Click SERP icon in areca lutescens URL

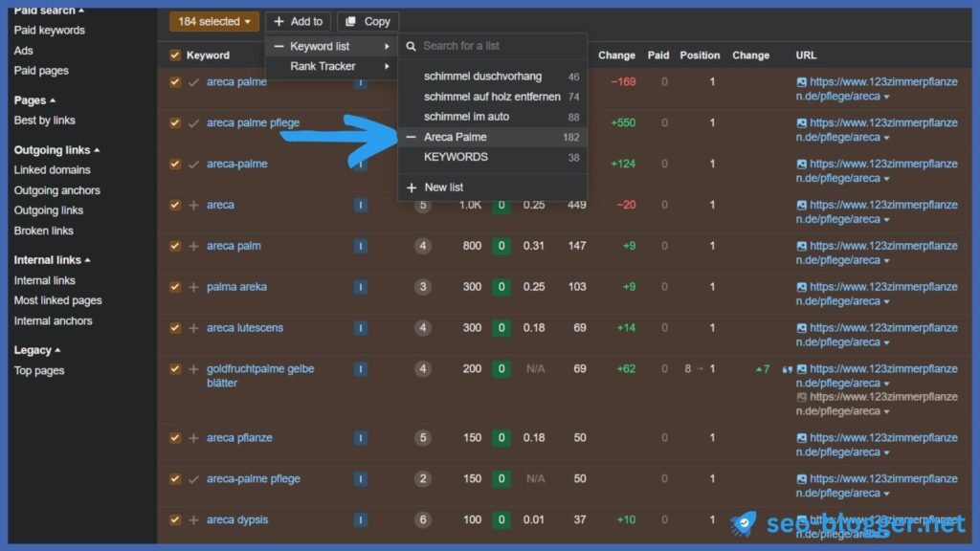[801, 328]
